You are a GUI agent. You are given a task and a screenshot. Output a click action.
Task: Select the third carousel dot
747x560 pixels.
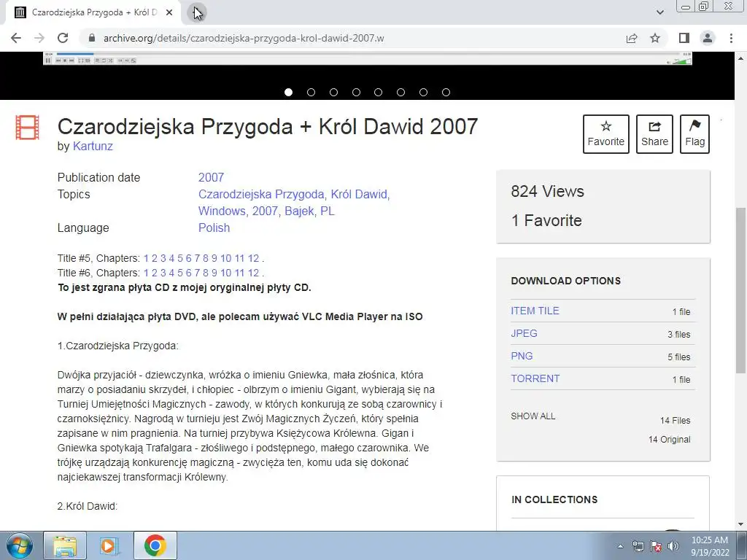tap(333, 93)
